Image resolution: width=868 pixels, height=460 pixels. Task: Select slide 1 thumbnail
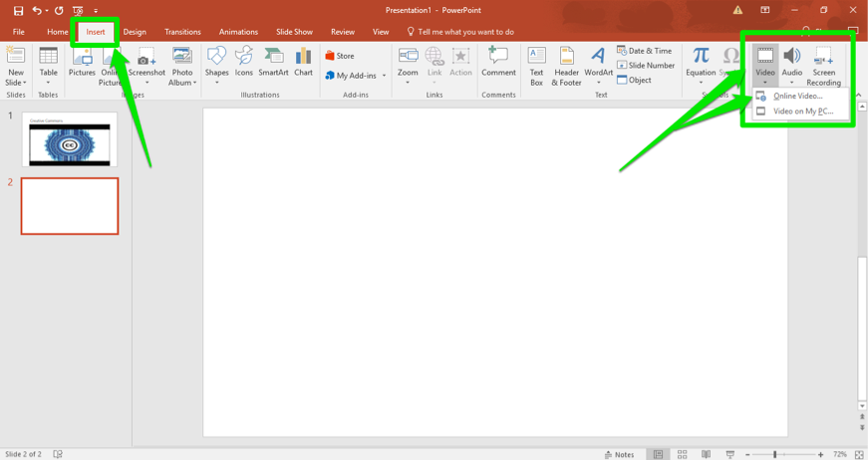(70, 139)
